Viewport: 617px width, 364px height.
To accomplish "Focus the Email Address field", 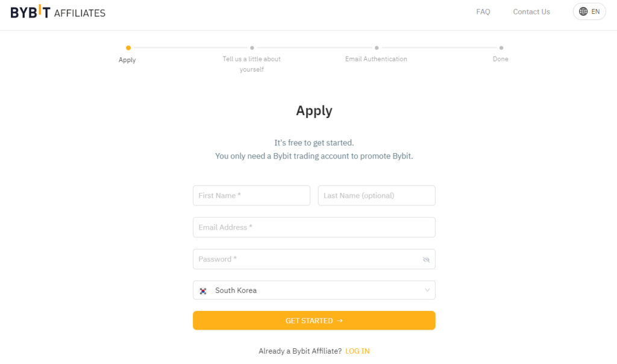I will (x=314, y=227).
